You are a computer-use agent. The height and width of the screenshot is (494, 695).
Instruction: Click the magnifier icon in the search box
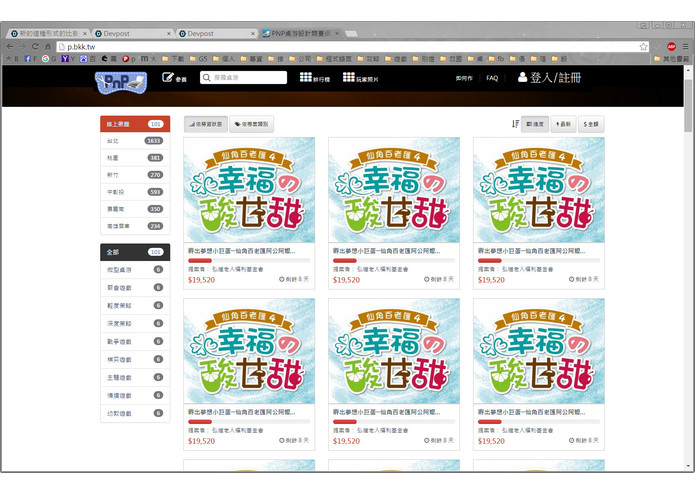click(207, 78)
